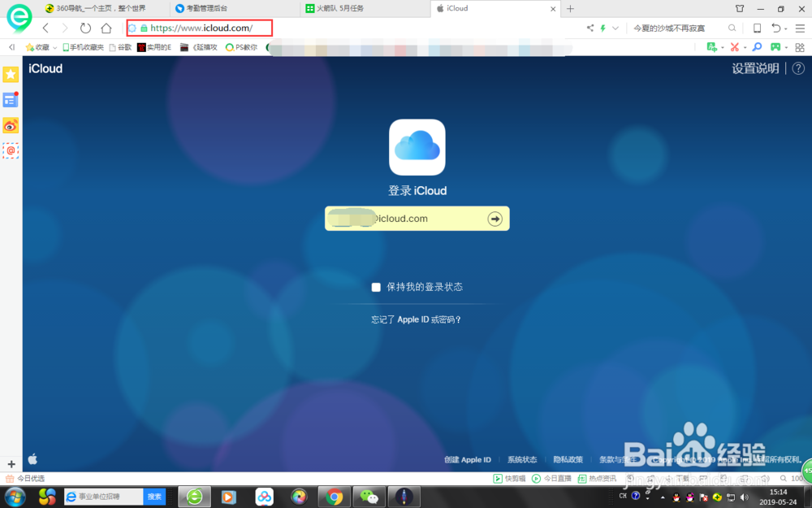Screen dimensions: 812x508
Task: Click the sidebar plus button to add apps
Action: point(11,464)
